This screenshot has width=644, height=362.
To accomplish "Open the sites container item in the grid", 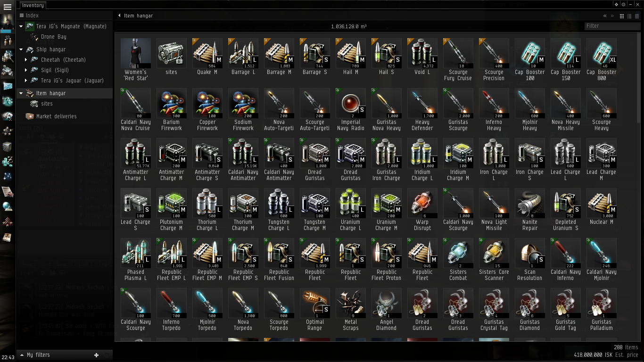I will pyautogui.click(x=172, y=57).
